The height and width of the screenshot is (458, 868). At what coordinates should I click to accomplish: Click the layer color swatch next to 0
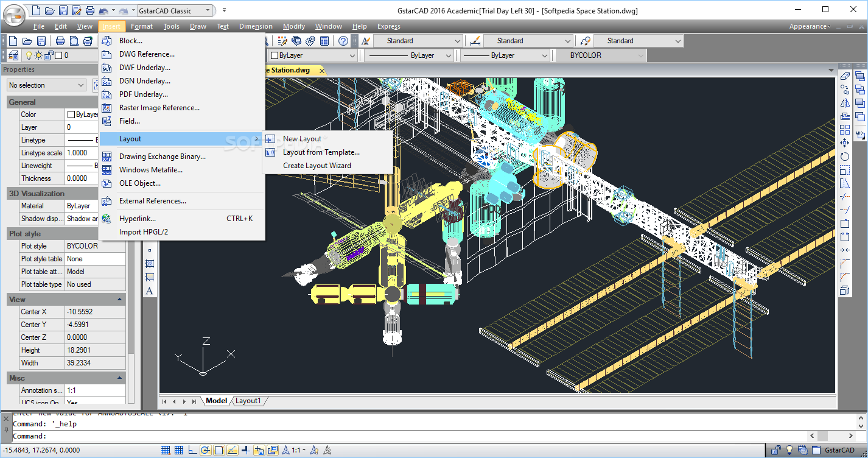(x=58, y=55)
